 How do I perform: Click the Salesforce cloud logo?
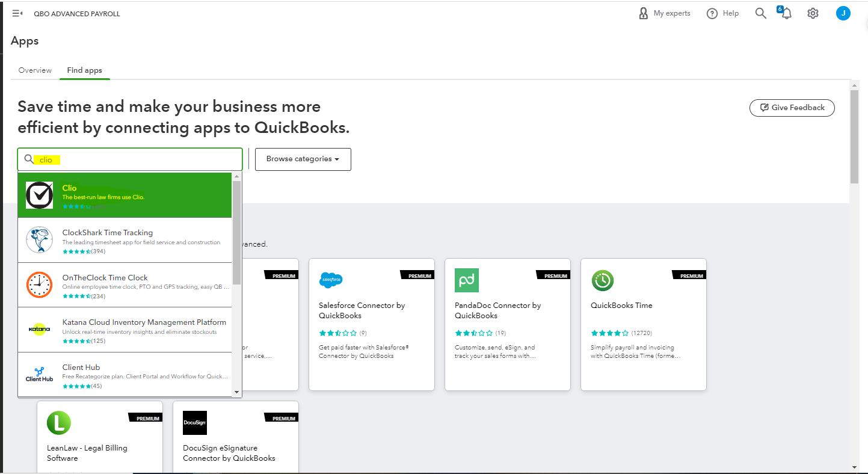point(331,280)
